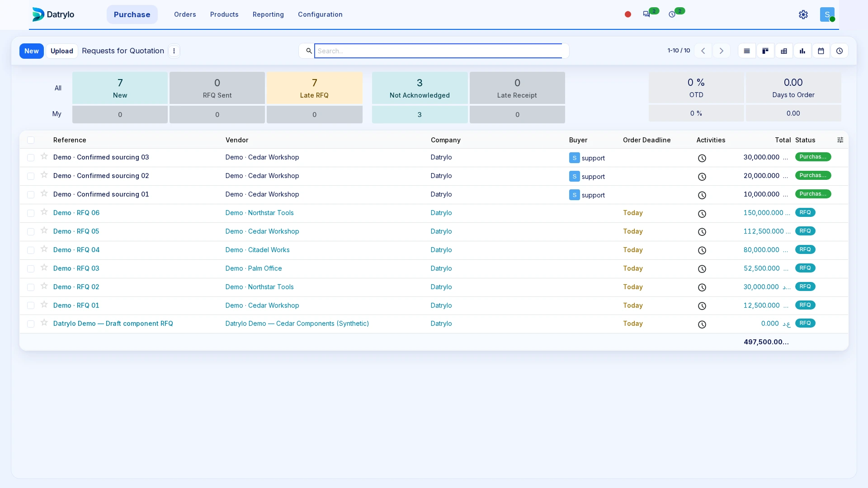This screenshot has width=868, height=488.
Task: Open activity clock for RFQ 05
Action: pyautogui.click(x=702, y=232)
